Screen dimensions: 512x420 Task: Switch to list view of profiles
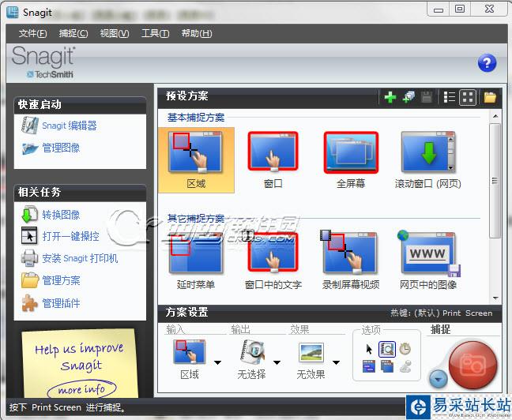tap(450, 97)
